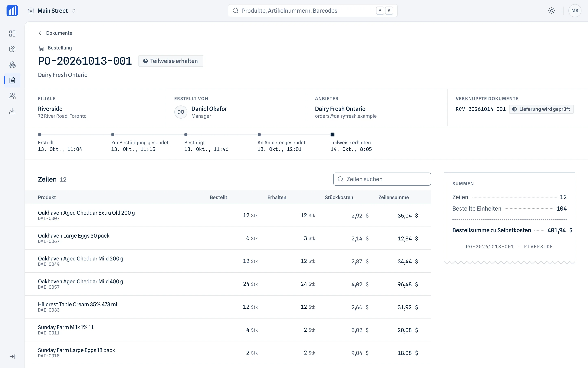Sort by the Bestellt column header
This screenshot has width=588, height=368.
click(218, 197)
